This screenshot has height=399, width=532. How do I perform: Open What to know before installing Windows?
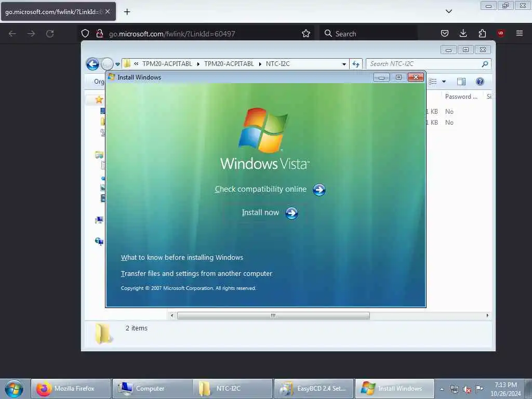[182, 258]
